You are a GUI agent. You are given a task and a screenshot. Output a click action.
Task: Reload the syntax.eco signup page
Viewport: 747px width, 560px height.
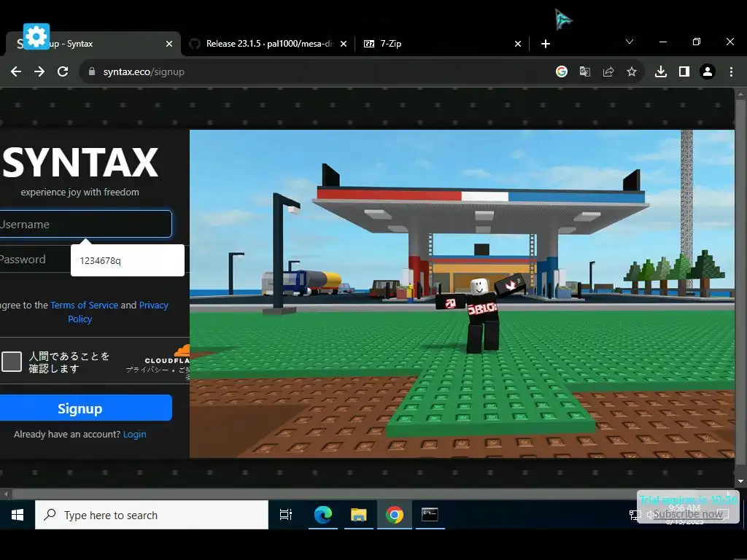[63, 72]
